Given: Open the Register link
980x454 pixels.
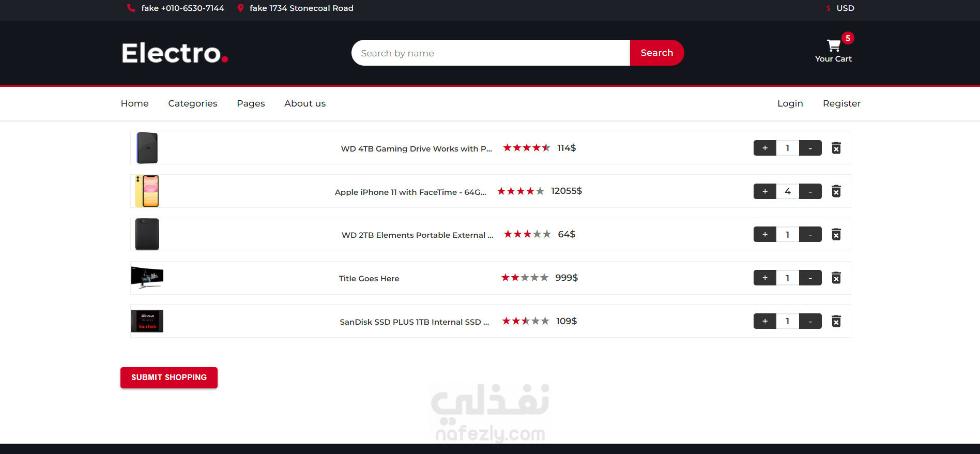Looking at the screenshot, I should [841, 103].
